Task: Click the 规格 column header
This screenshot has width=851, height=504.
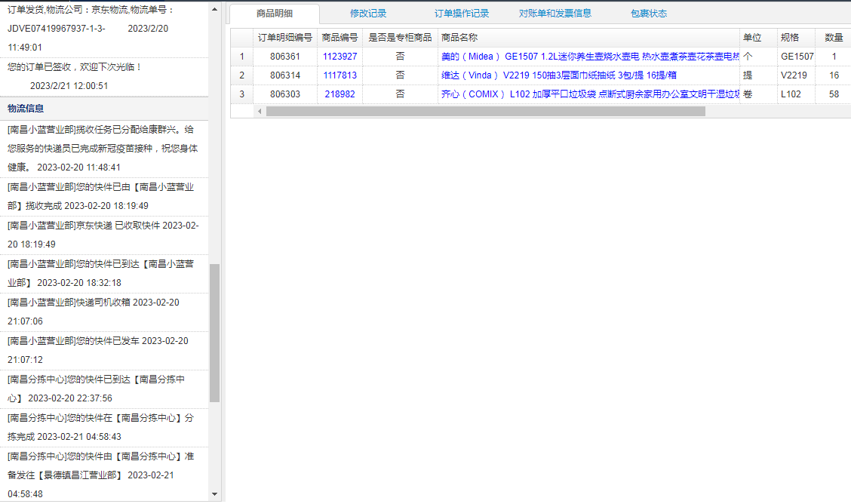Action: coord(796,38)
